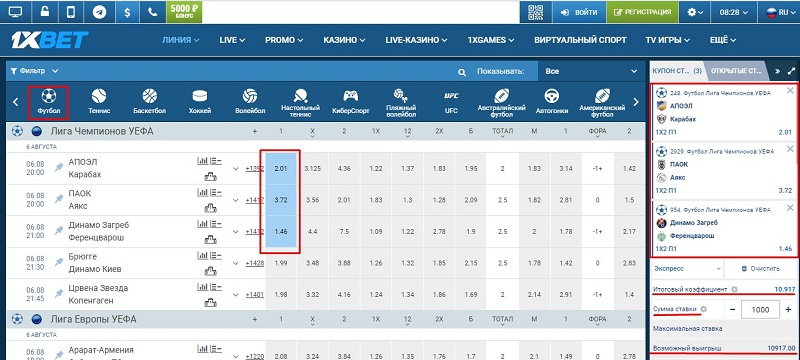
Task: Pin the ПАОК vs Аякс match
Action: click(59, 199)
